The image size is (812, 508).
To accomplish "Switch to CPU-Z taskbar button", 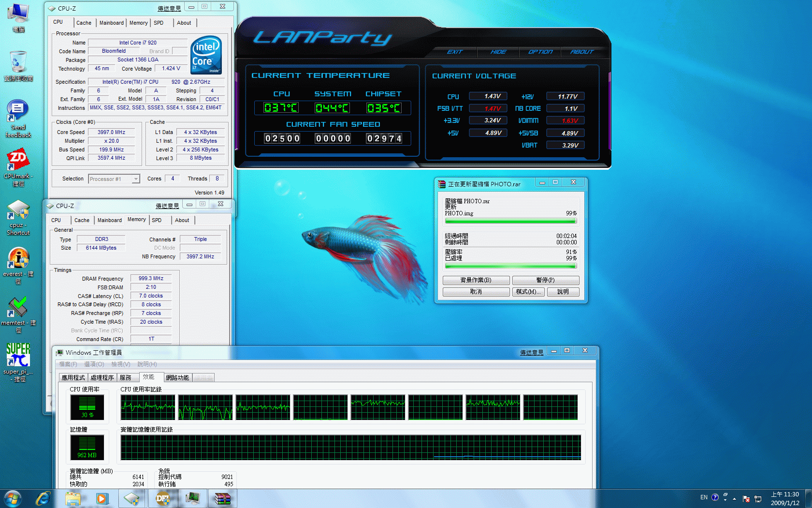I will (x=132, y=498).
